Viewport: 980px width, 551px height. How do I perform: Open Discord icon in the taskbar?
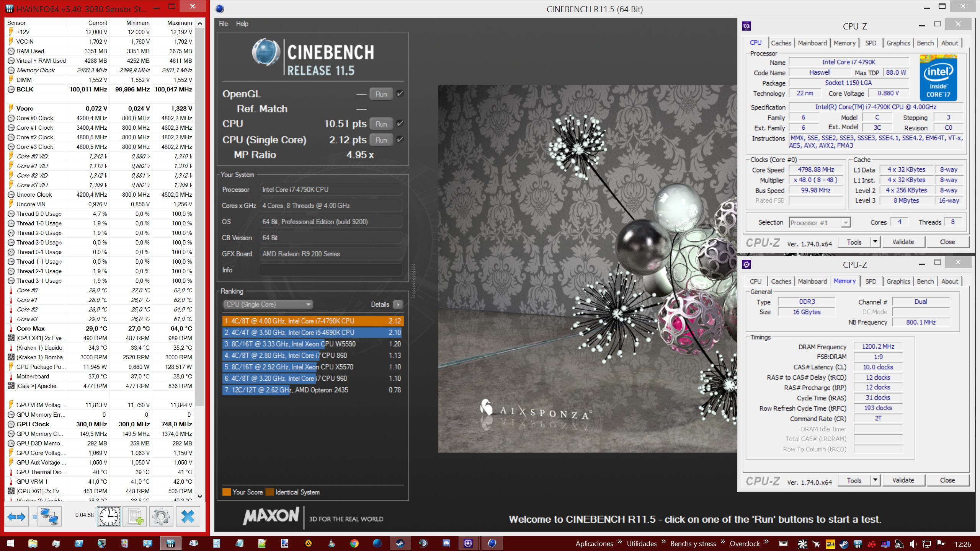coord(446,543)
